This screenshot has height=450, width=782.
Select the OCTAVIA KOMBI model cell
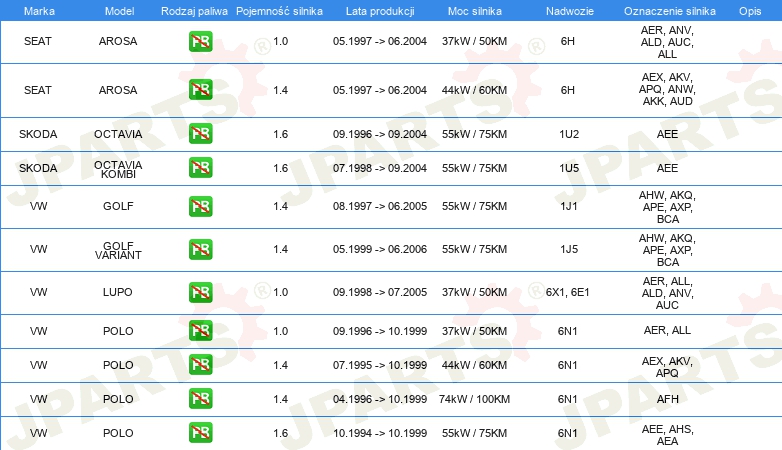(118, 170)
